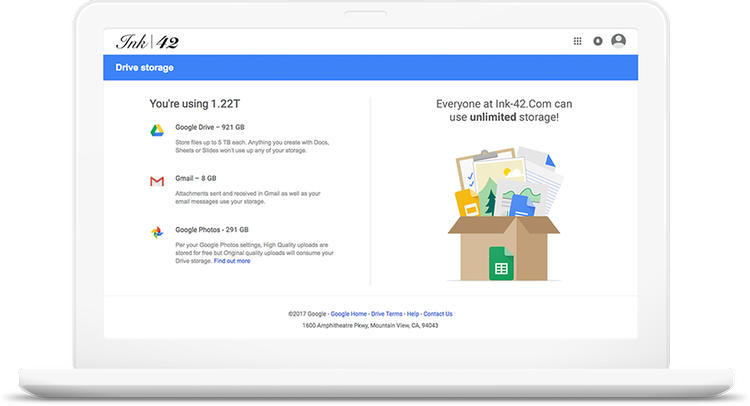Open the account profile avatar

pos(619,41)
